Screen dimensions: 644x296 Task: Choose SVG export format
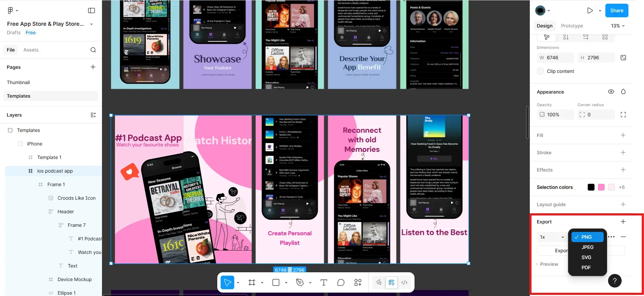click(587, 257)
